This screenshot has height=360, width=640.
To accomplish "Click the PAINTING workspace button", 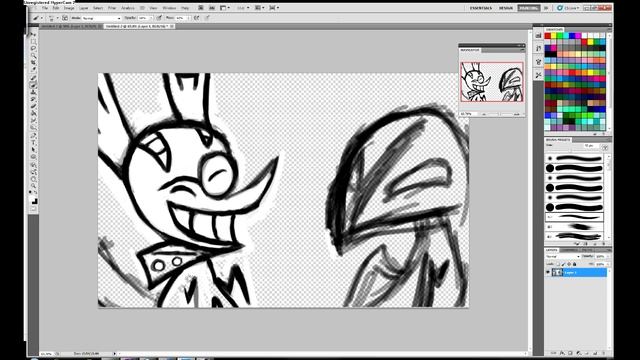I will [x=529, y=8].
